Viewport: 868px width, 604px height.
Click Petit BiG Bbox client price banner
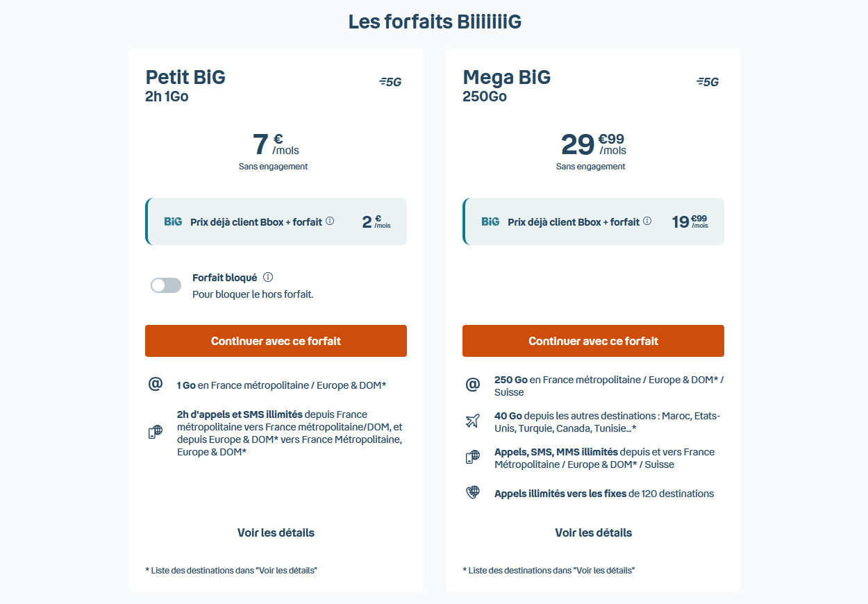point(276,221)
